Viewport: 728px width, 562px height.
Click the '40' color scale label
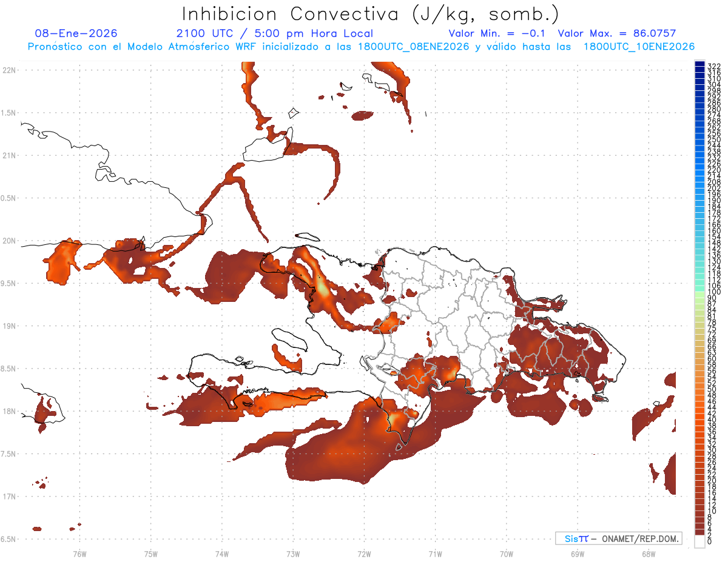(x=712, y=420)
